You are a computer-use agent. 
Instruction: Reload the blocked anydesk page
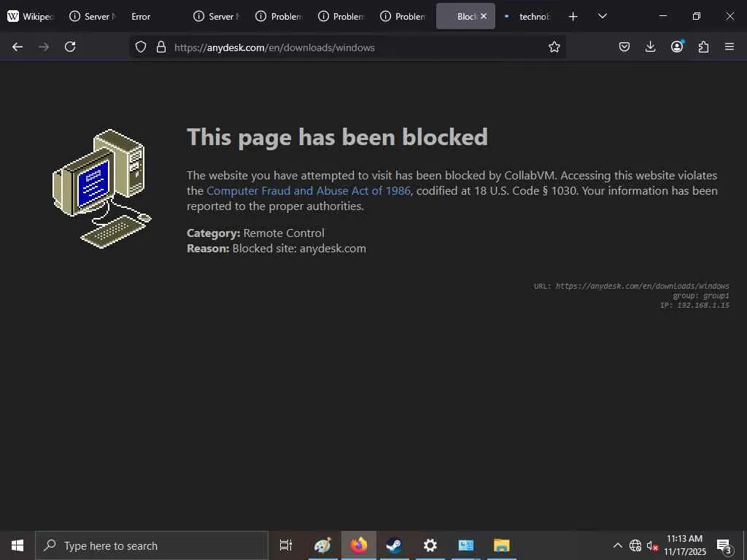tap(70, 47)
